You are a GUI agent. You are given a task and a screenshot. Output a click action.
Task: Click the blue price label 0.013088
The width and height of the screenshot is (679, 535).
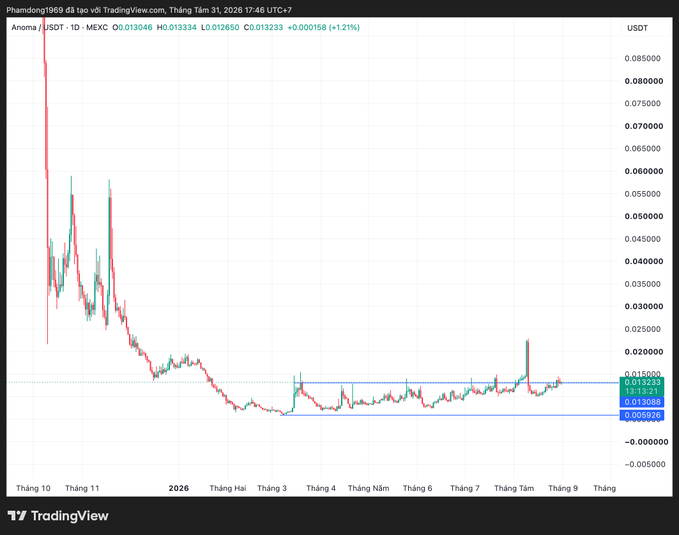(641, 402)
